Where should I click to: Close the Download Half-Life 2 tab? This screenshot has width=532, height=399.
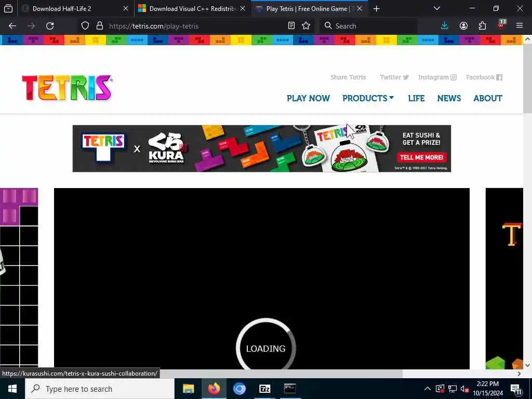pyautogui.click(x=126, y=8)
